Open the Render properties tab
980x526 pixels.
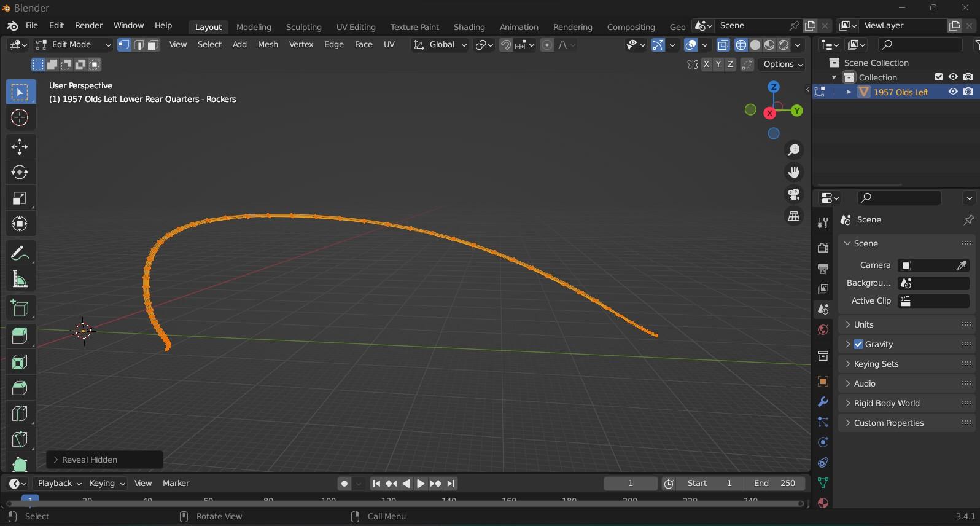tap(823, 248)
